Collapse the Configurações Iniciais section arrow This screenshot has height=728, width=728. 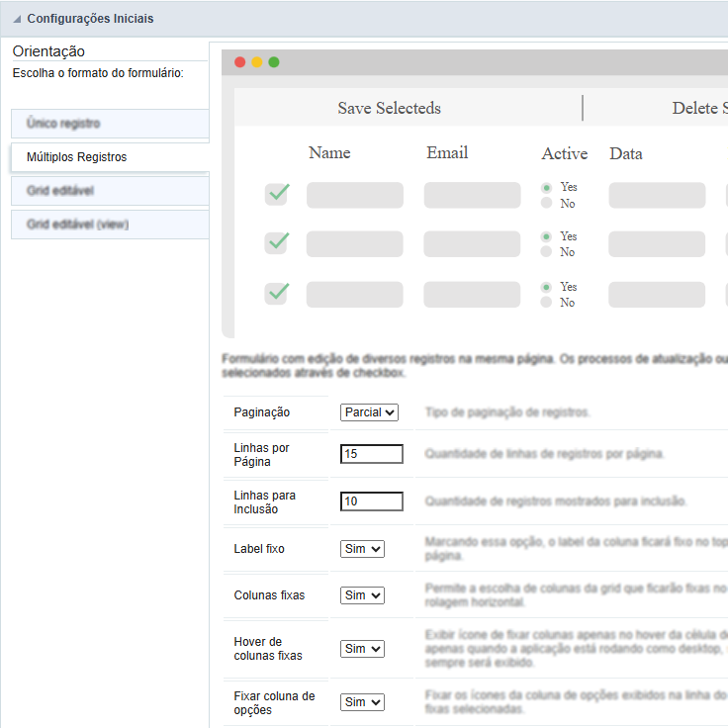(x=17, y=19)
